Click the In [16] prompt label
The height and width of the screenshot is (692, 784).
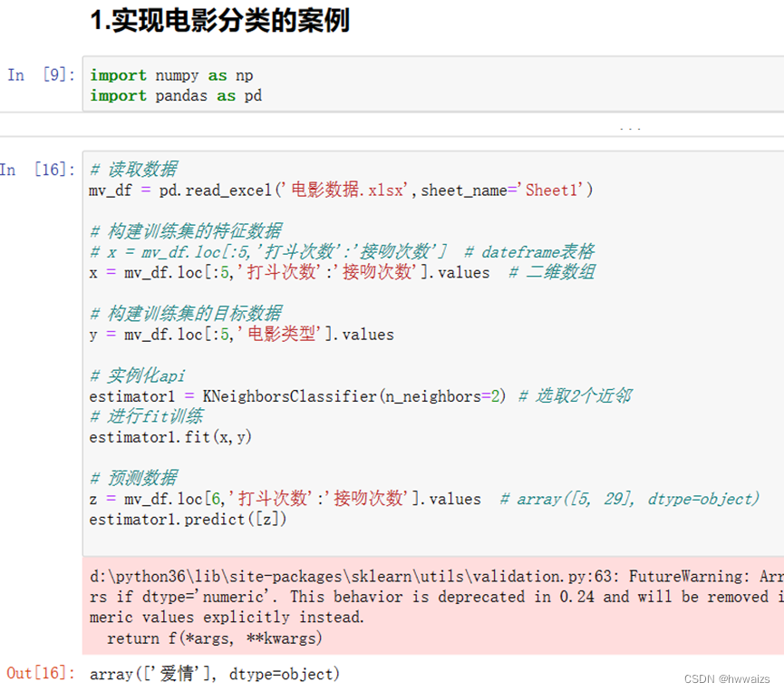pyautogui.click(x=37, y=170)
